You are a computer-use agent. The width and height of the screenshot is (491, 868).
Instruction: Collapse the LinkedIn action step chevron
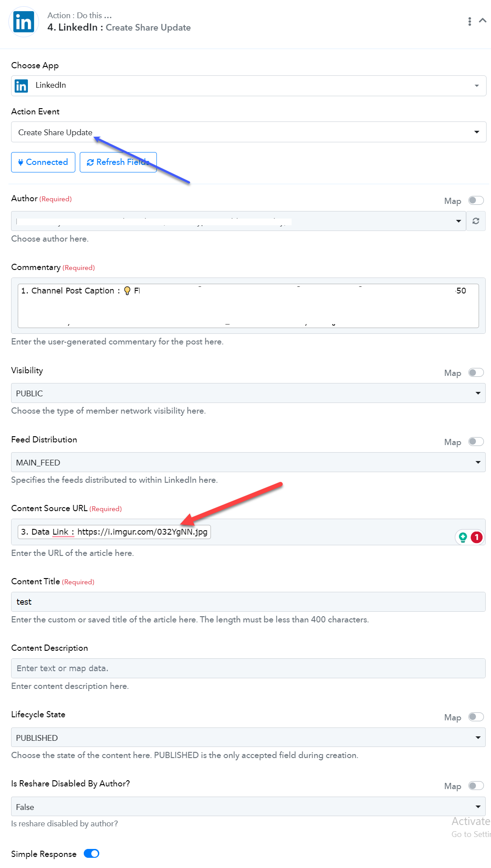[483, 20]
